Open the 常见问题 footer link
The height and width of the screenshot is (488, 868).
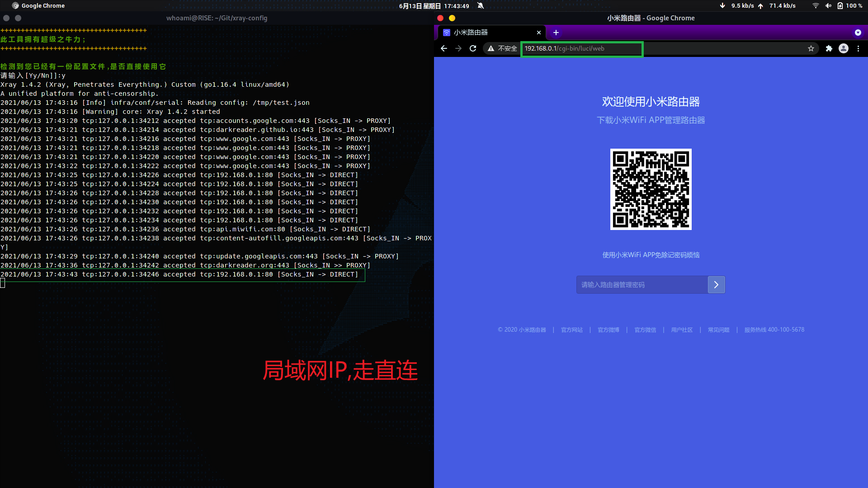click(718, 330)
